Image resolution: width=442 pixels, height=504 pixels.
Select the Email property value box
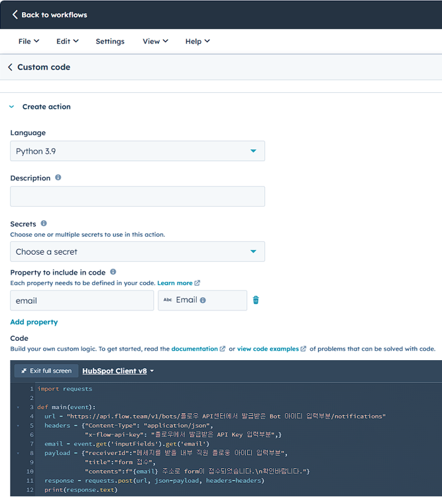coord(202,300)
